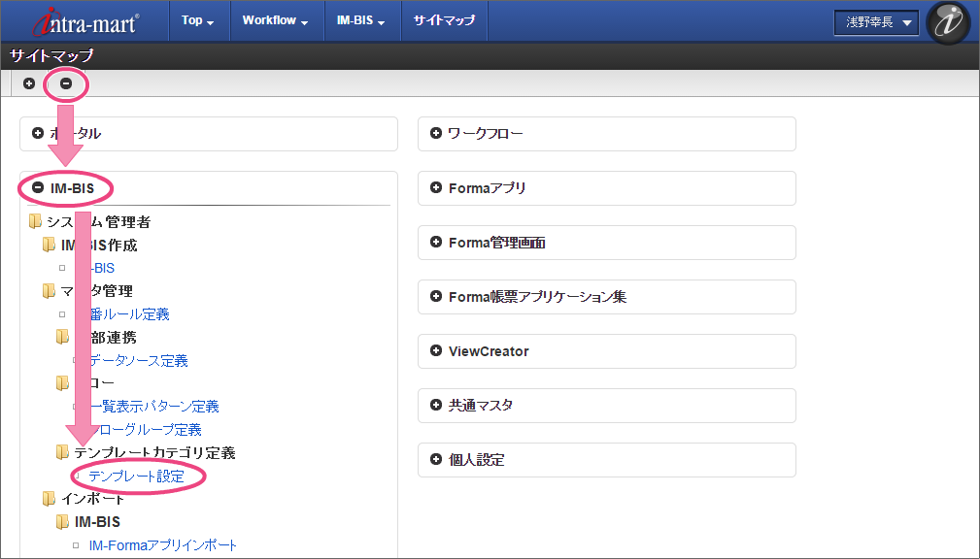Image resolution: width=980 pixels, height=559 pixels.
Task: Click the システム管理者 folder icon
Action: tap(35, 222)
